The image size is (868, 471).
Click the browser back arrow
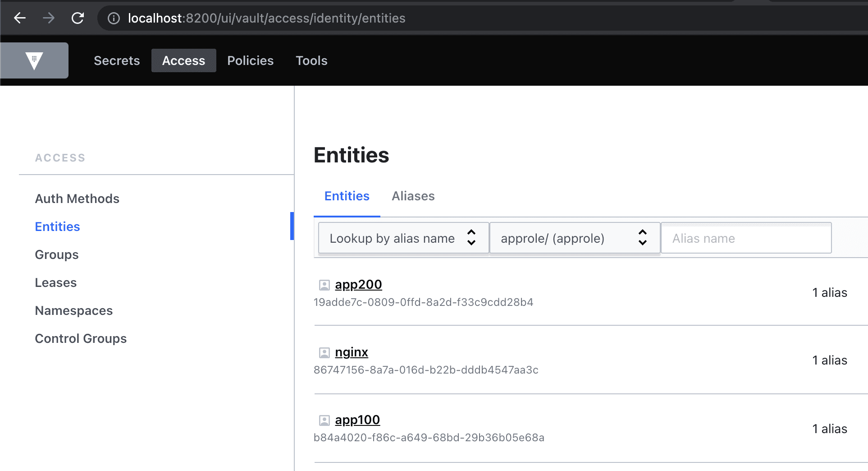pyautogui.click(x=19, y=18)
